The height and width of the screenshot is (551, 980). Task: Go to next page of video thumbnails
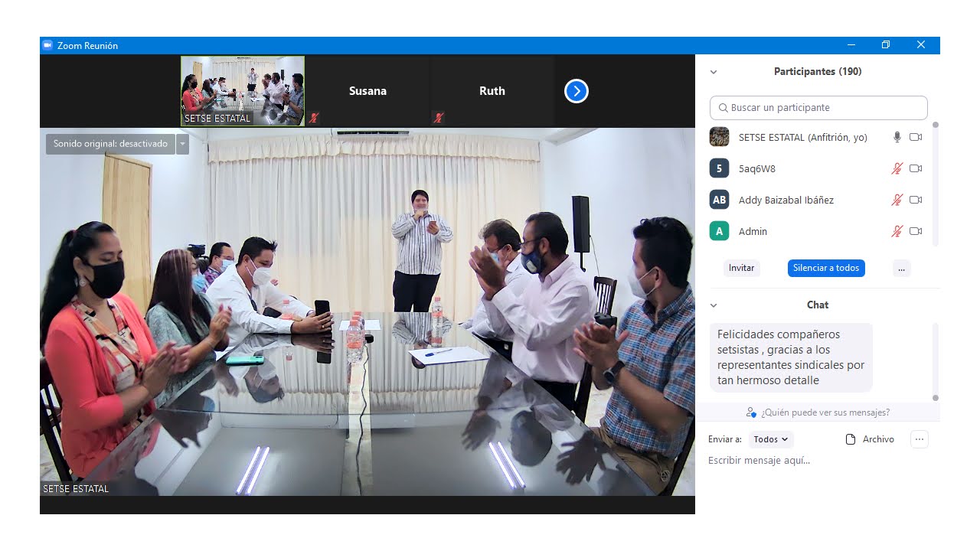click(x=577, y=91)
